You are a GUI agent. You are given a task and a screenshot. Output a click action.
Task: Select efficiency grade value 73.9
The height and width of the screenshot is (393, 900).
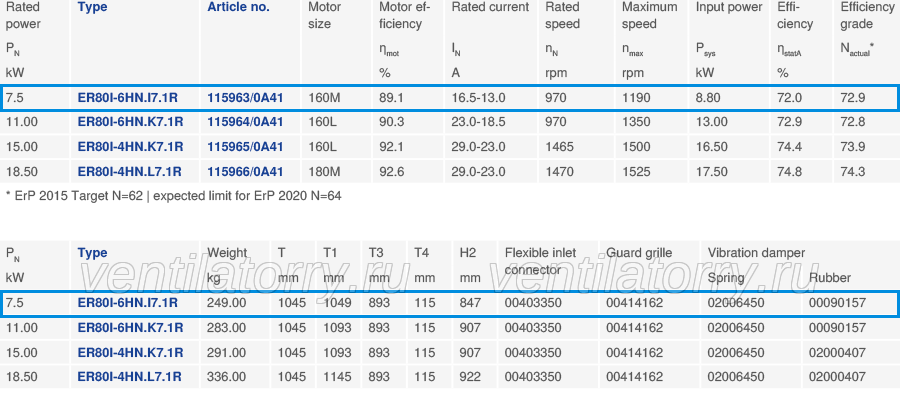click(x=853, y=147)
